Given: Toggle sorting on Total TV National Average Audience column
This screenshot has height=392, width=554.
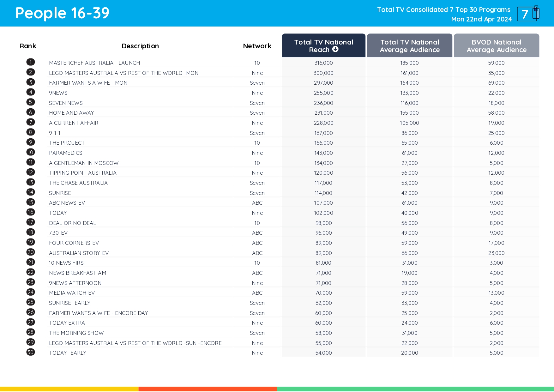Looking at the screenshot, I should 410,45.
